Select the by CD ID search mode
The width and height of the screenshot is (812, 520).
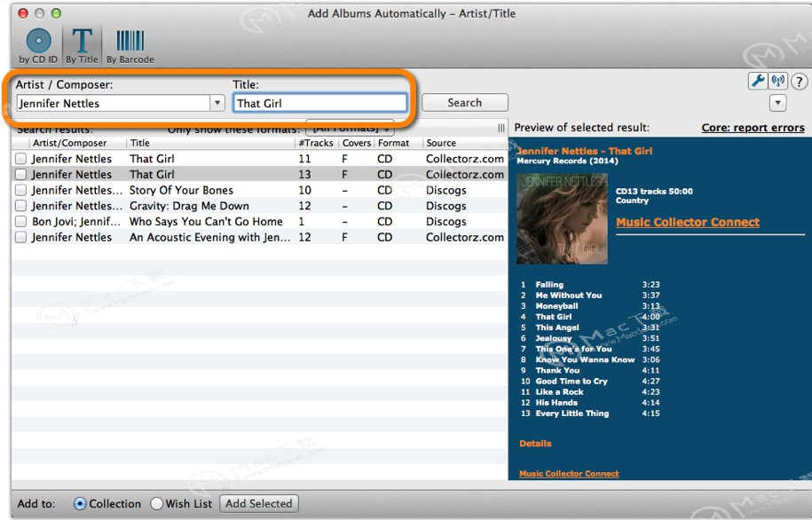(38, 47)
